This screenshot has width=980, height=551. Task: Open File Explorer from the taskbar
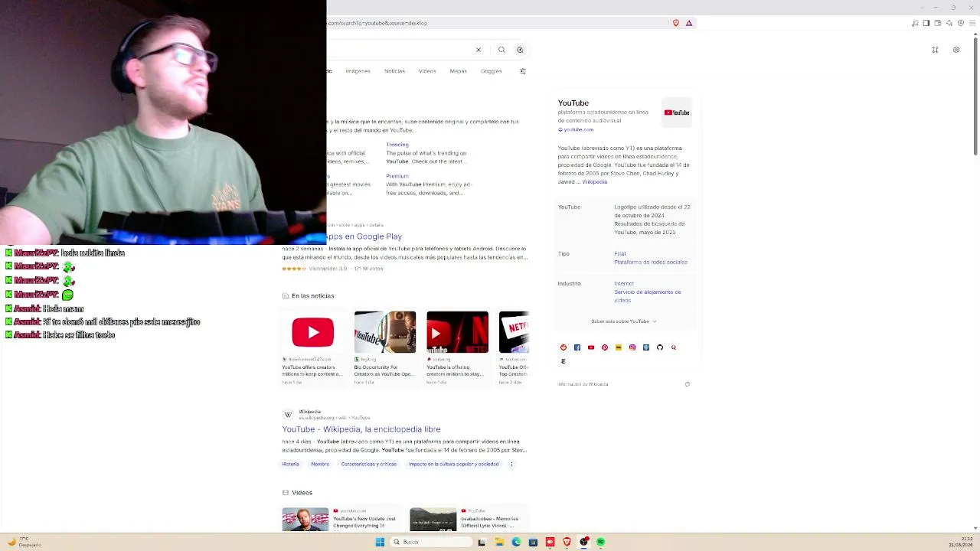[499, 542]
